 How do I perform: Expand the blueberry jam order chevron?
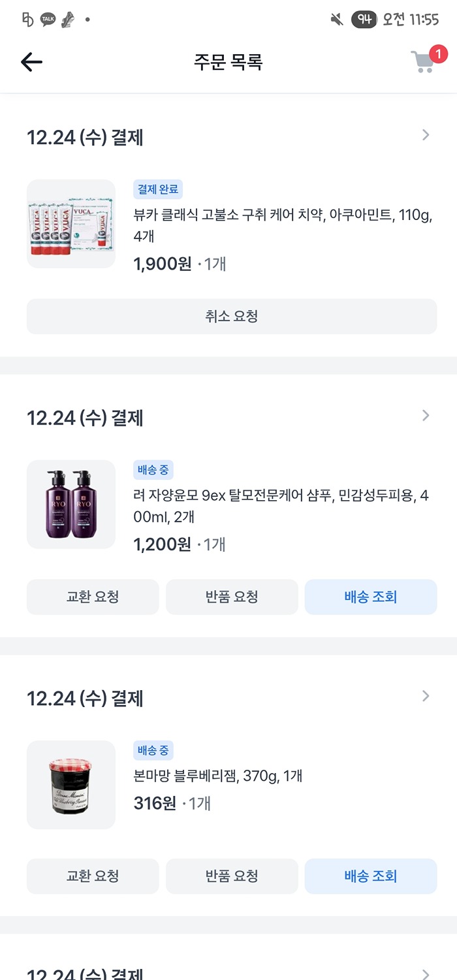(x=426, y=696)
